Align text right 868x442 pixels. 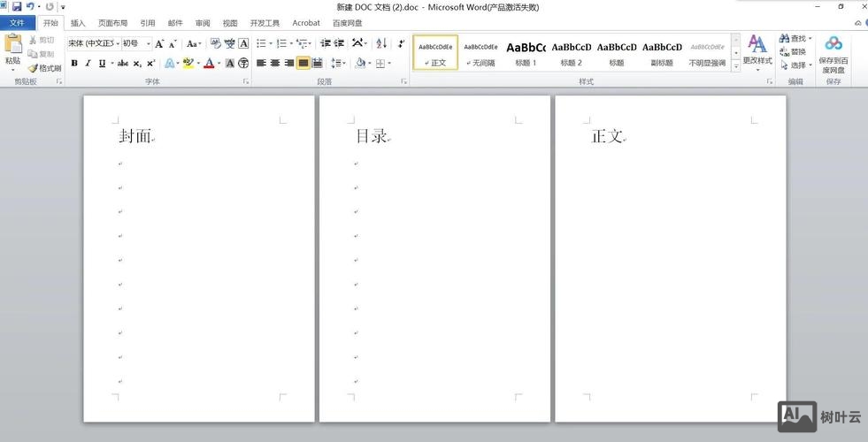point(289,63)
